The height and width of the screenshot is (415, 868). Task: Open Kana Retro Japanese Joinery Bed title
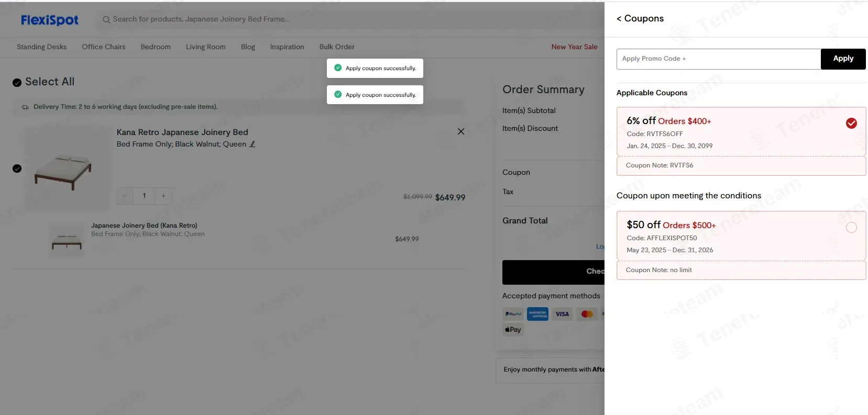click(182, 132)
